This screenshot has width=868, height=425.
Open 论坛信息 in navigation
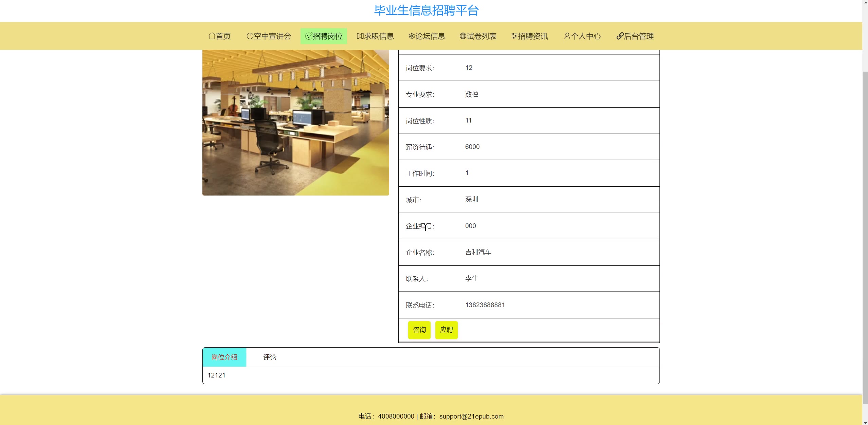click(x=427, y=36)
